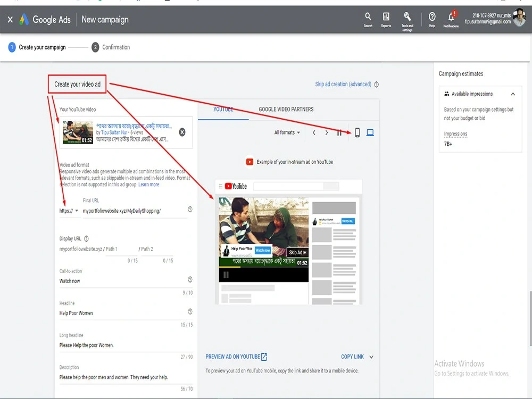Open Tools and settings wrench

click(x=407, y=21)
